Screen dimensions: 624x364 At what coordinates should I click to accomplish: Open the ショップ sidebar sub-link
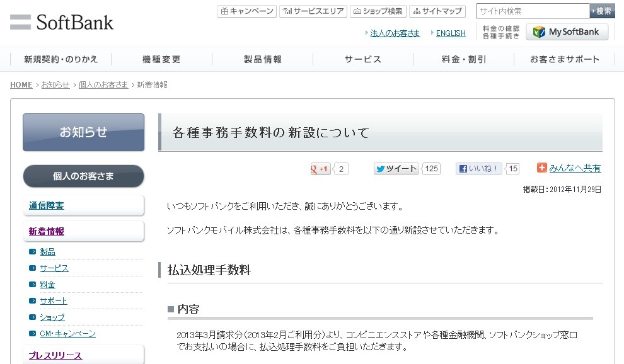(x=52, y=317)
